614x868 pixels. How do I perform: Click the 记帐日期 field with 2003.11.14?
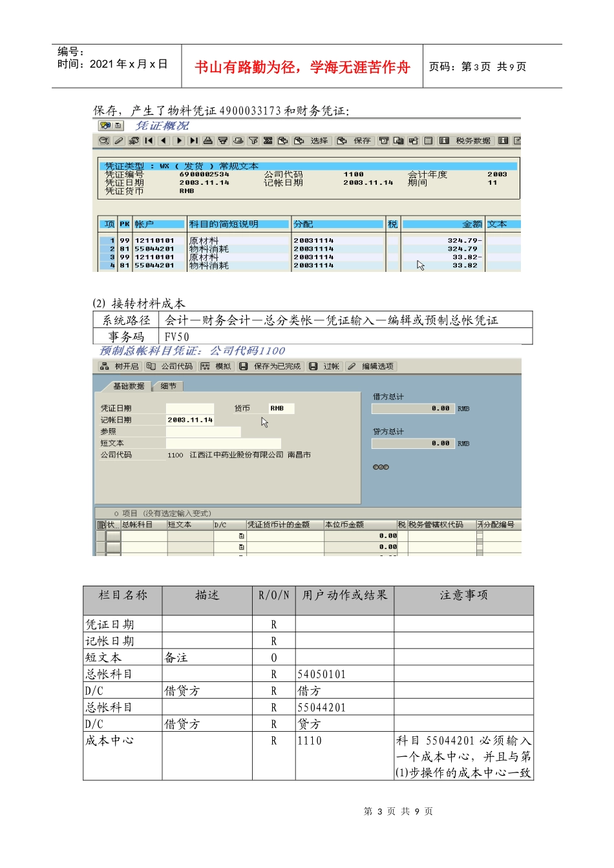190,420
